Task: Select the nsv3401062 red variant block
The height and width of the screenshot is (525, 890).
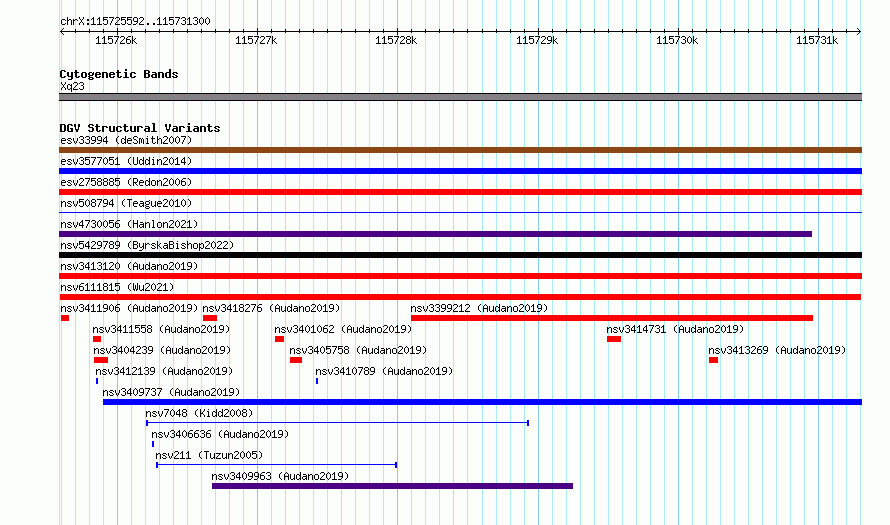Action: pos(279,339)
